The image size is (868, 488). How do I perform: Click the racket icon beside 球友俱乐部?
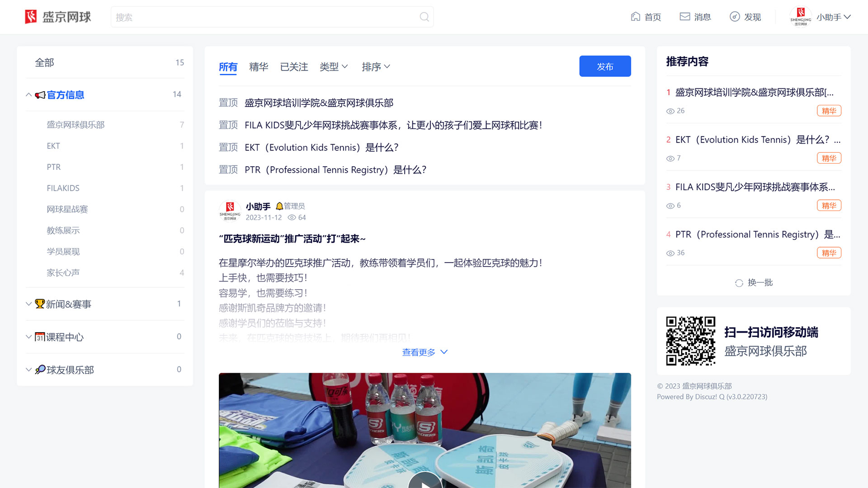(40, 370)
